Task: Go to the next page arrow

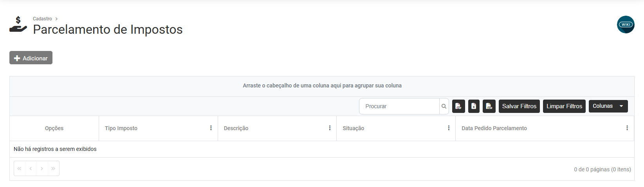Action: 42,169
